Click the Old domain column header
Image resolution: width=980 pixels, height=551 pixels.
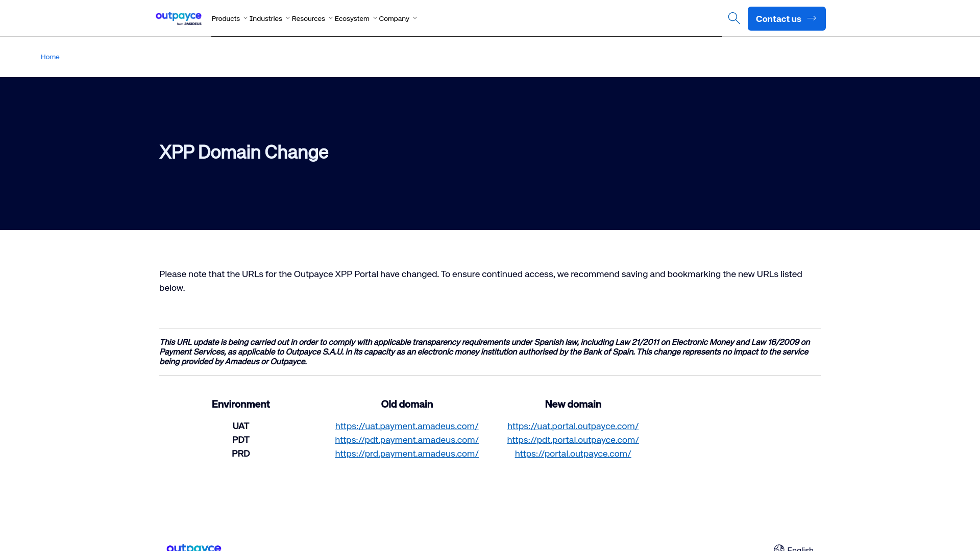[407, 404]
